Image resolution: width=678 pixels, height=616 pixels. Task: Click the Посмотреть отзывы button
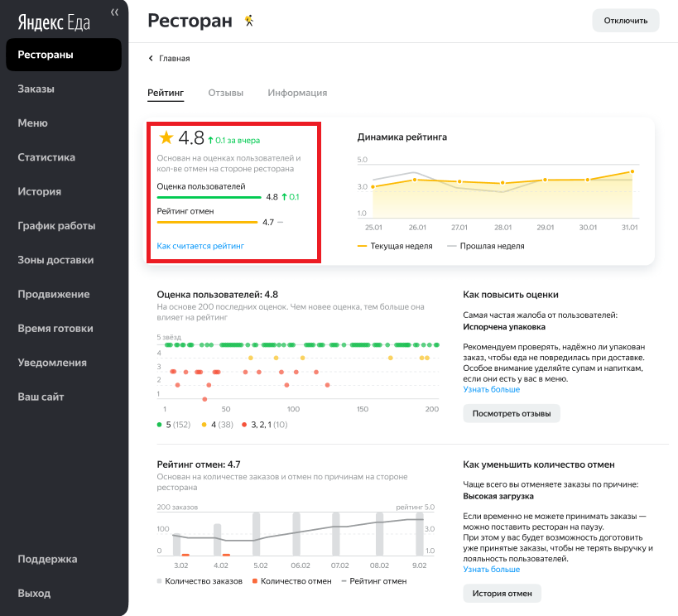click(x=511, y=413)
